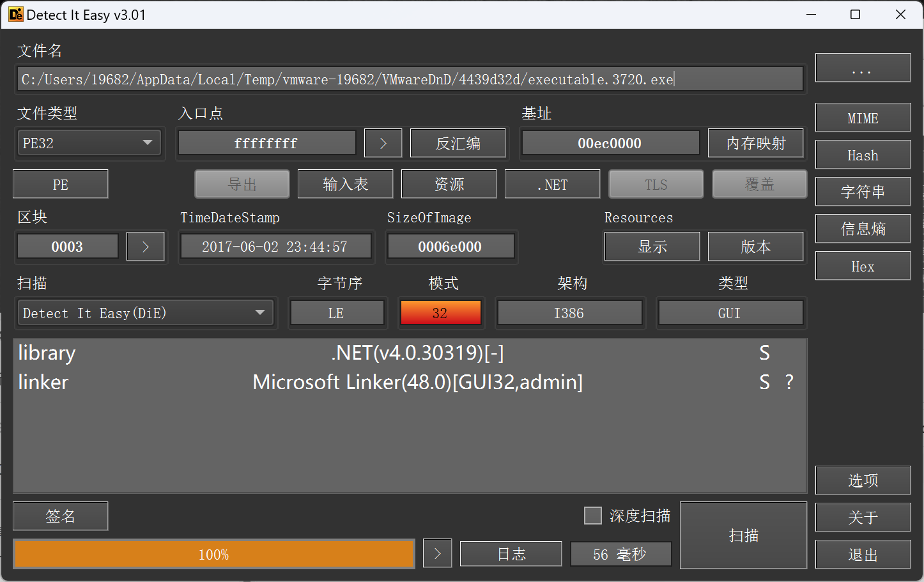Viewport: 924px width, 582px height.
Task: Click the 100% orange progress bar
Action: coord(214,554)
